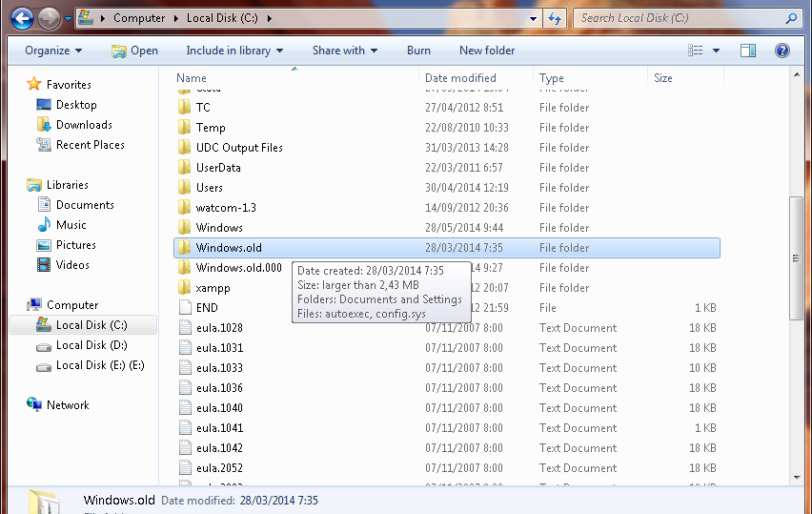812x514 pixels.
Task: Open the Videos library
Action: pos(72,265)
